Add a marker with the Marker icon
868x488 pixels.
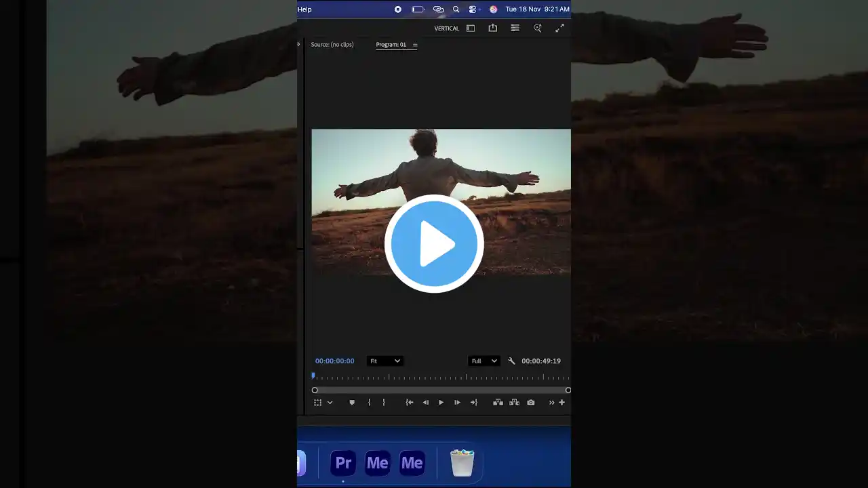(x=351, y=403)
